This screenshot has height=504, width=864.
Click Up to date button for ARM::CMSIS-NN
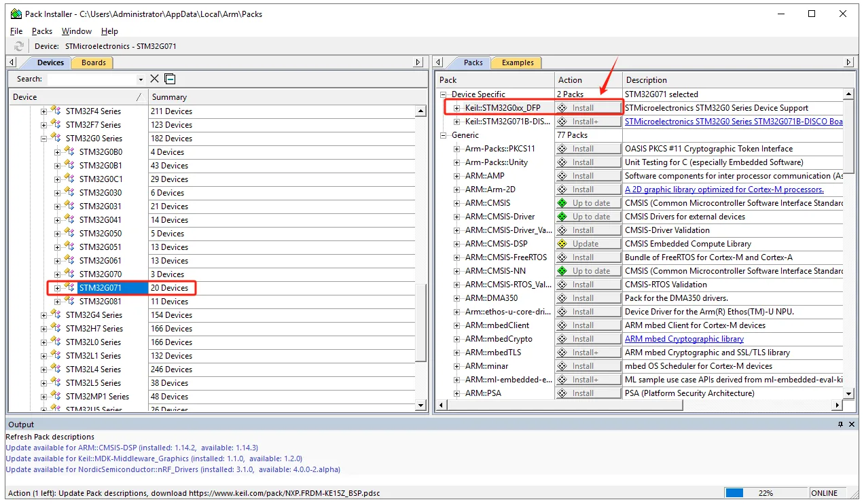click(588, 271)
